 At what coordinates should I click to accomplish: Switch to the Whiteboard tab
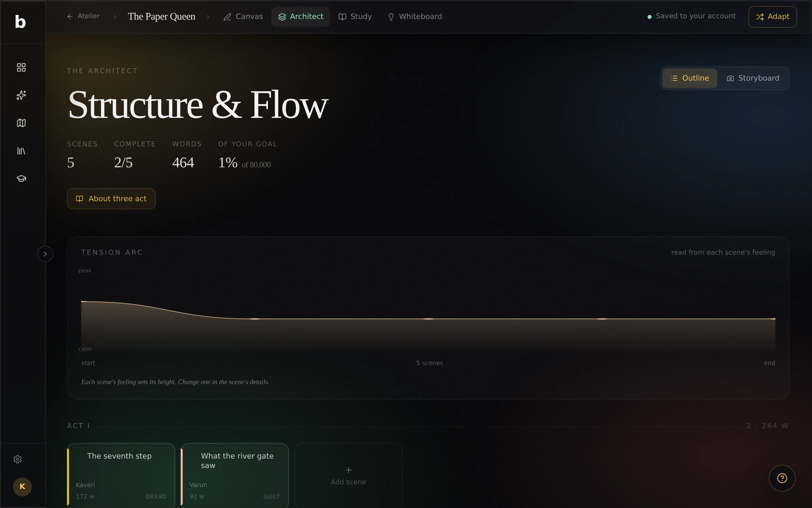coord(414,17)
